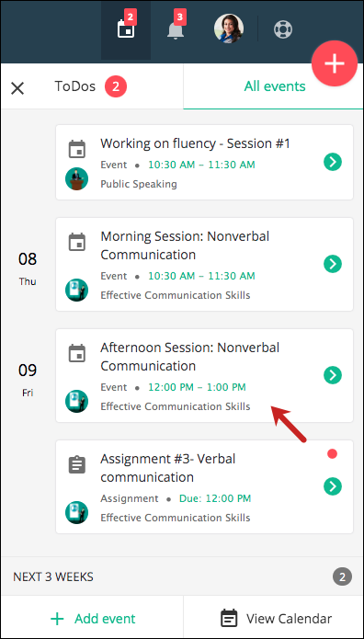
Task: Click Assignment #3 clipboard icon
Action: (77, 464)
